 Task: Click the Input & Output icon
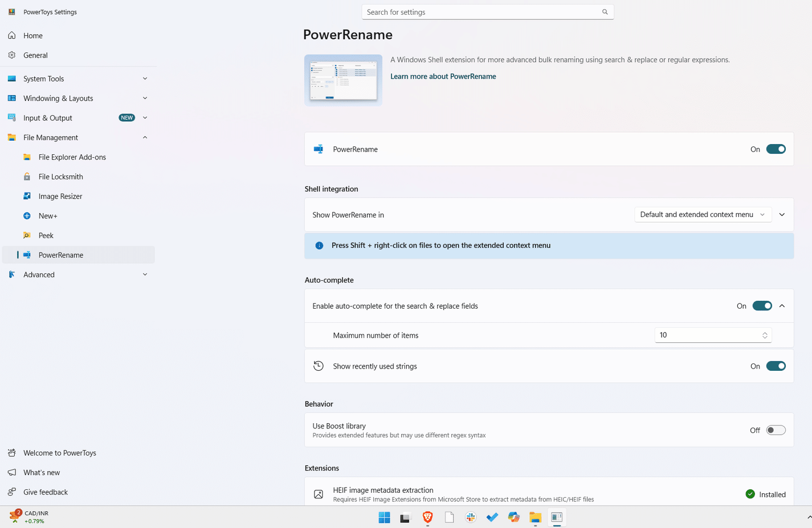tap(12, 118)
